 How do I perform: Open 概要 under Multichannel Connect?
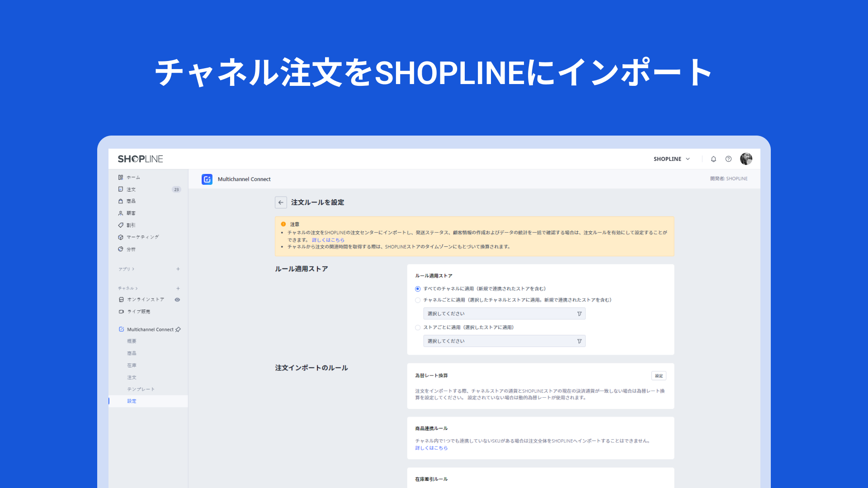[132, 342]
